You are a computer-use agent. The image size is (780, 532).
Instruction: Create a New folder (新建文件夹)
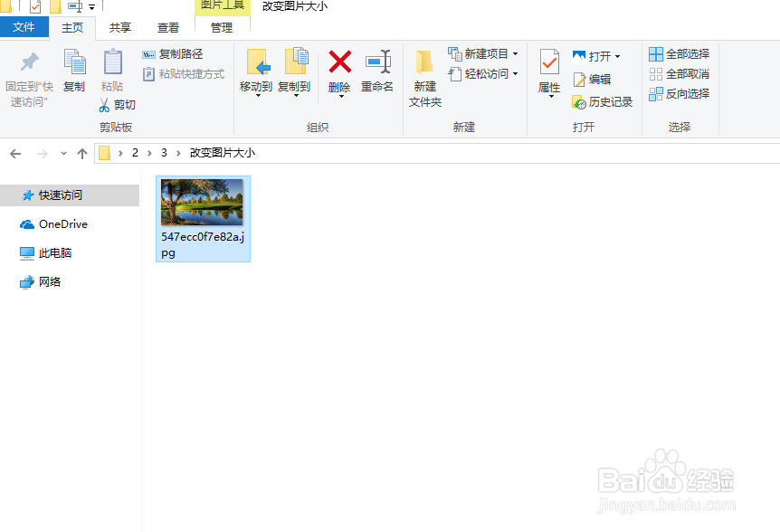pos(424,79)
